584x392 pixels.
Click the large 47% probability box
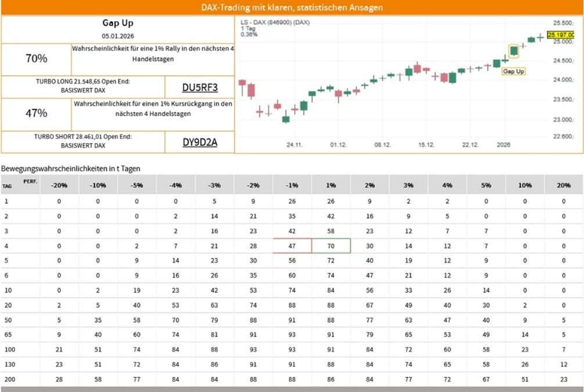point(36,114)
